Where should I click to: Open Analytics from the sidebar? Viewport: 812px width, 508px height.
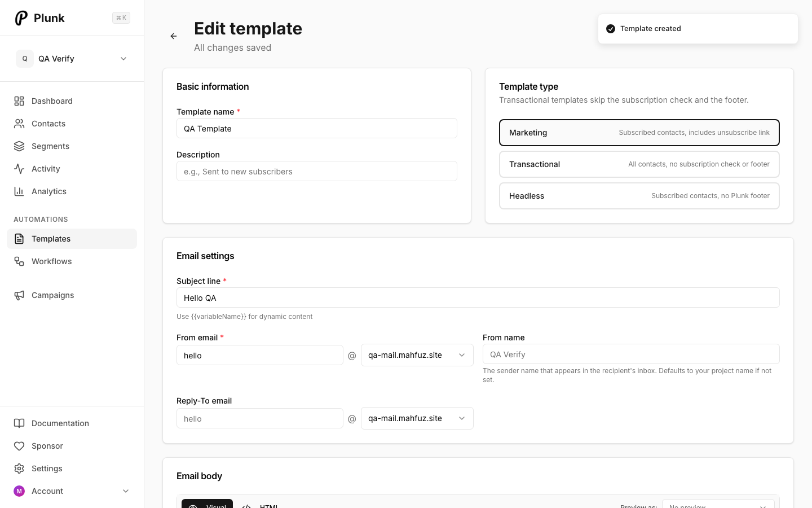coord(72,191)
